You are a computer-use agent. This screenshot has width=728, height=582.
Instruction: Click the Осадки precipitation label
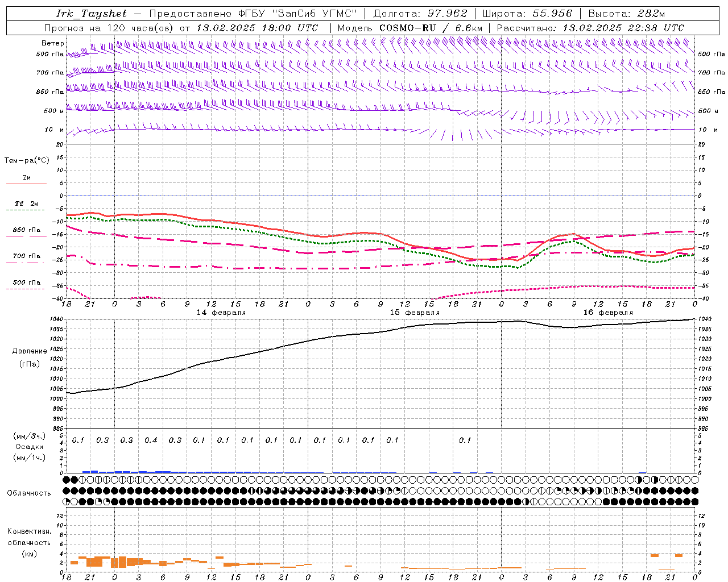[30, 447]
